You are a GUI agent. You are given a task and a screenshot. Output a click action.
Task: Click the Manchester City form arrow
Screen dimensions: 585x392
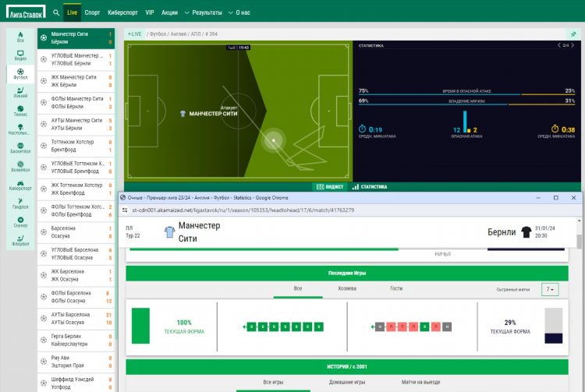244,327
